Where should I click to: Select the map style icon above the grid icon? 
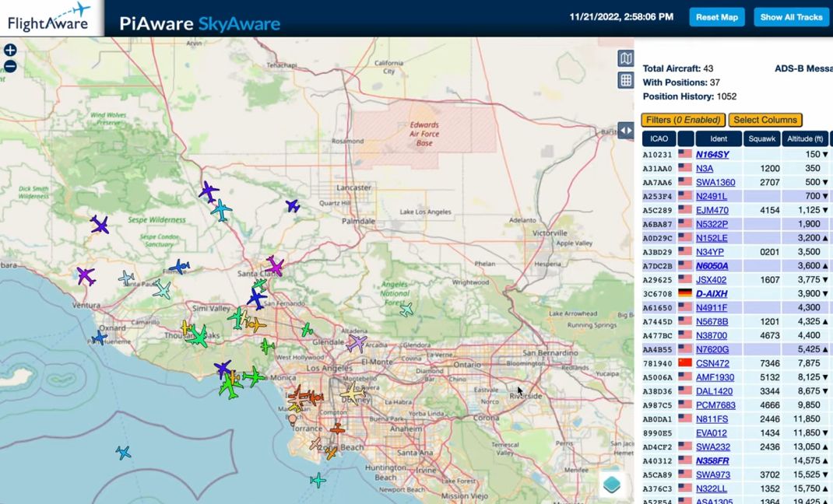[x=625, y=58]
